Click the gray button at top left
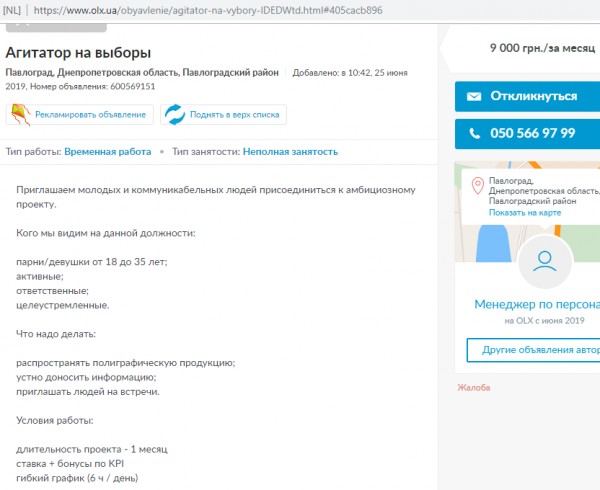 pos(56,28)
